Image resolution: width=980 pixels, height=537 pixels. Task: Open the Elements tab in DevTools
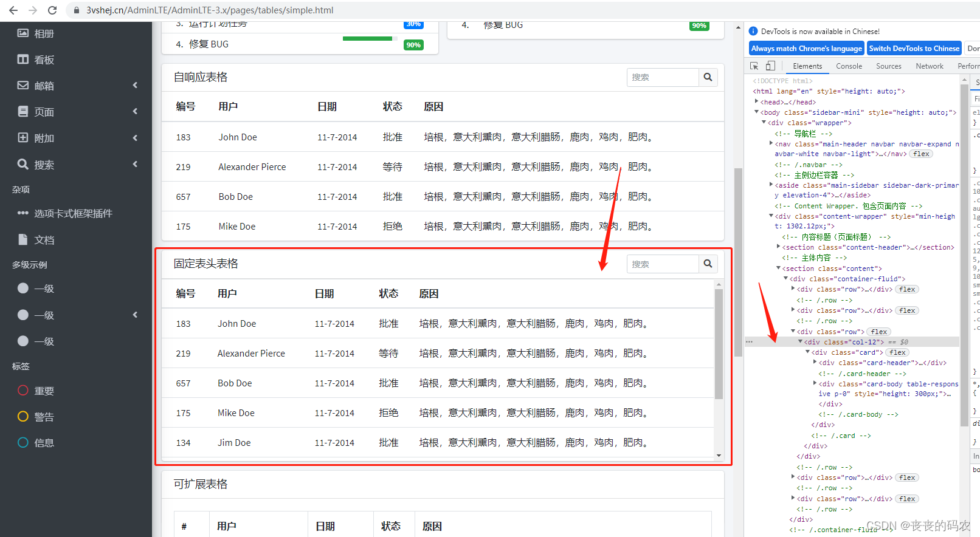[x=807, y=66]
